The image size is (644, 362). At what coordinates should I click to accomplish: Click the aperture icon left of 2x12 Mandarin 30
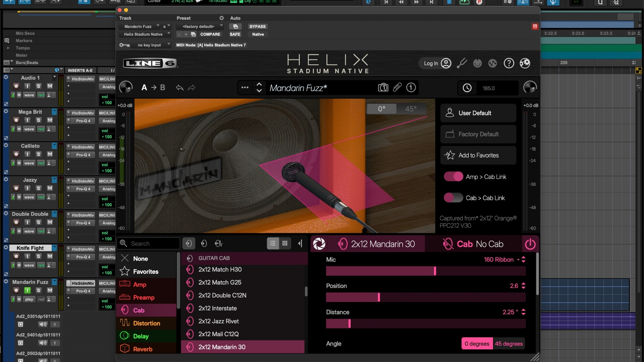pyautogui.click(x=319, y=244)
